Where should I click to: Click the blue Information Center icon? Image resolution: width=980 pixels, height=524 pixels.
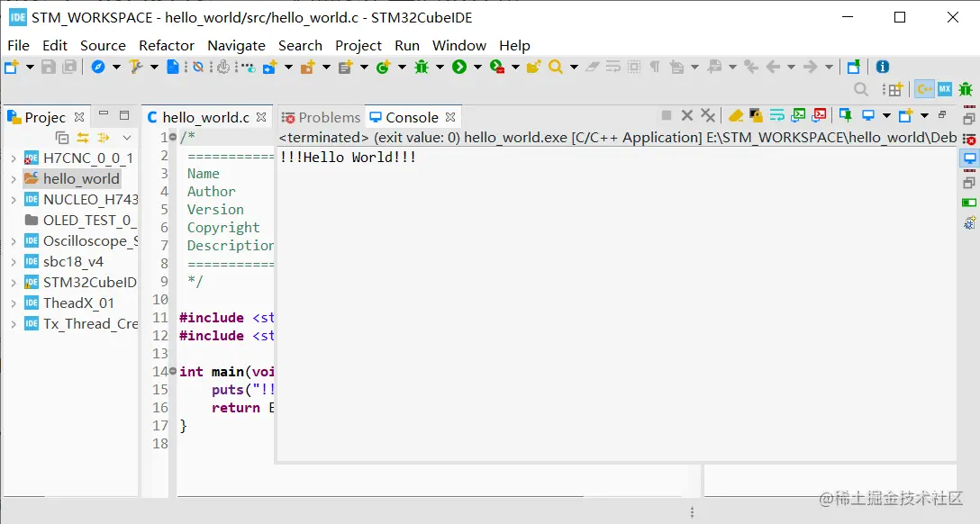[x=883, y=67]
